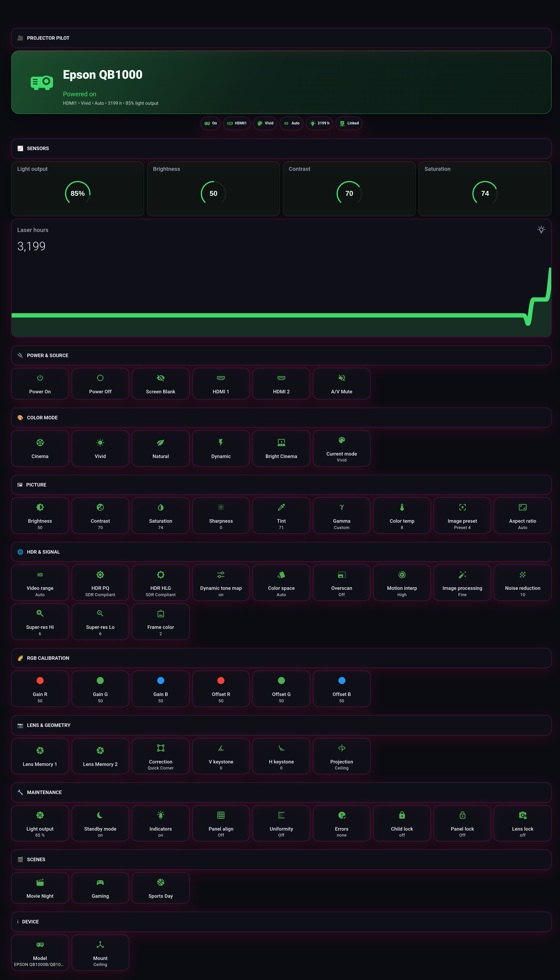The width and height of the screenshot is (560, 980).
Task: Switch source to HDMI 2
Action: [281, 383]
